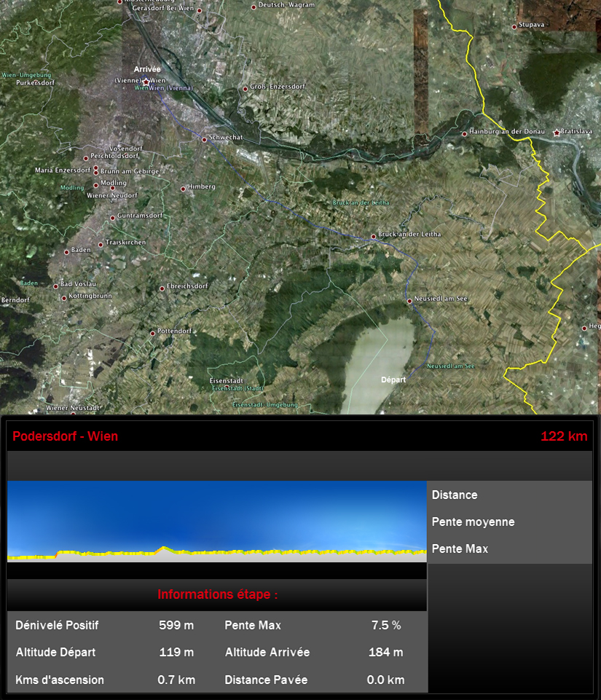Click the highest peak on the elevation profile
The image size is (601, 700).
click(x=164, y=547)
